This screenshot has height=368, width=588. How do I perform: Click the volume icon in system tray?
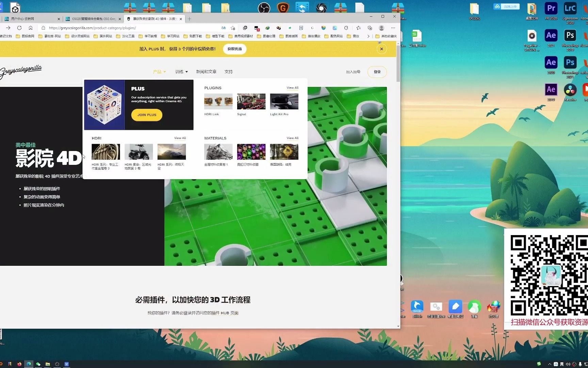(568, 364)
